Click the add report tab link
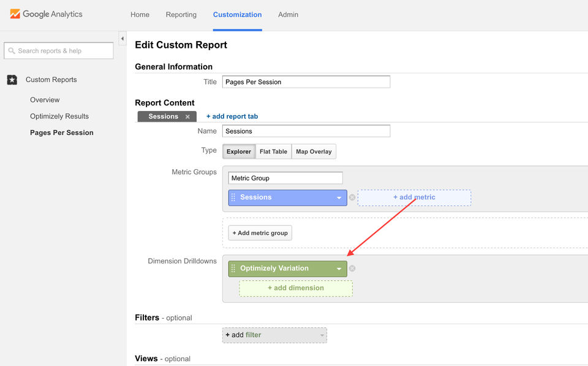This screenshot has height=366, width=588. click(232, 116)
